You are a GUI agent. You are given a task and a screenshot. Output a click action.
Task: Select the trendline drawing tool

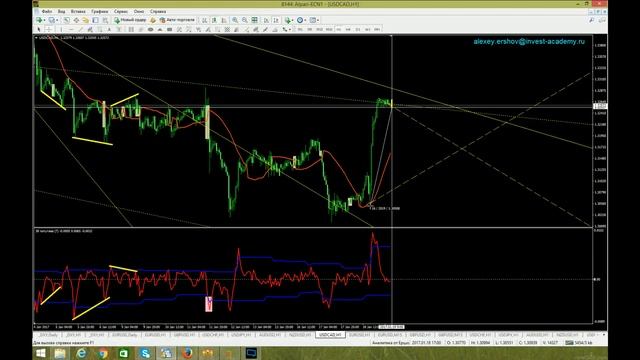tap(80, 29)
